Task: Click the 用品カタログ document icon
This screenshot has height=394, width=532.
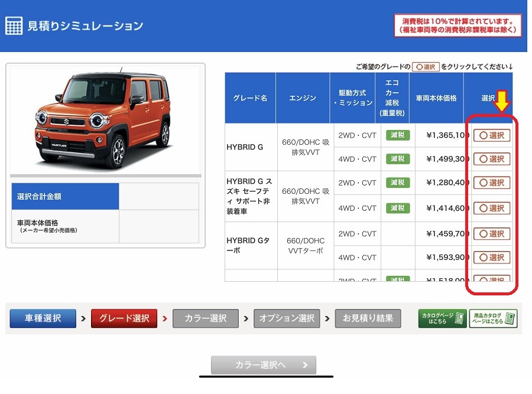Action: 510,318
